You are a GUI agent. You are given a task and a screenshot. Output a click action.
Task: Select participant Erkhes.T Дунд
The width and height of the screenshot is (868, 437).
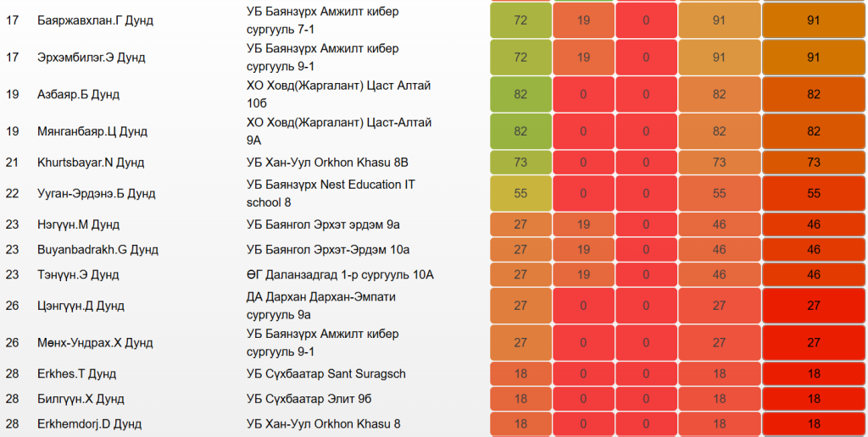[76, 373]
